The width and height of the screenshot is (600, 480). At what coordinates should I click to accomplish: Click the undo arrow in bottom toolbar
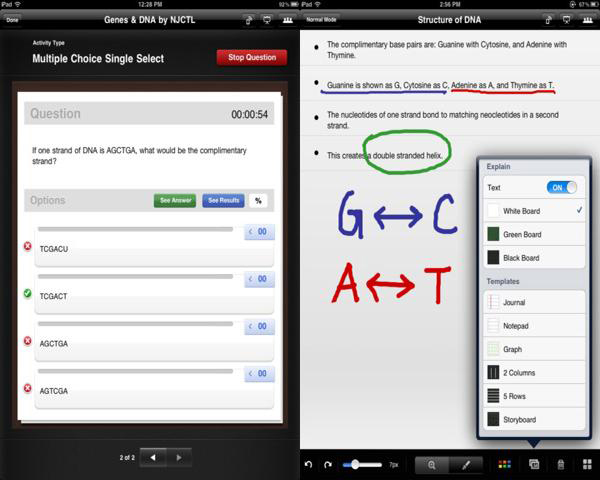click(309, 465)
